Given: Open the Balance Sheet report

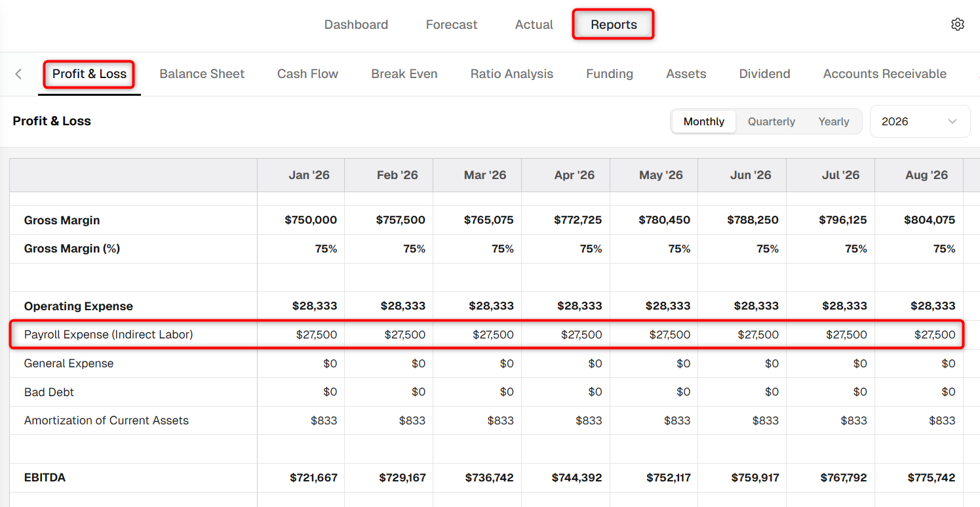Looking at the screenshot, I should 202,74.
